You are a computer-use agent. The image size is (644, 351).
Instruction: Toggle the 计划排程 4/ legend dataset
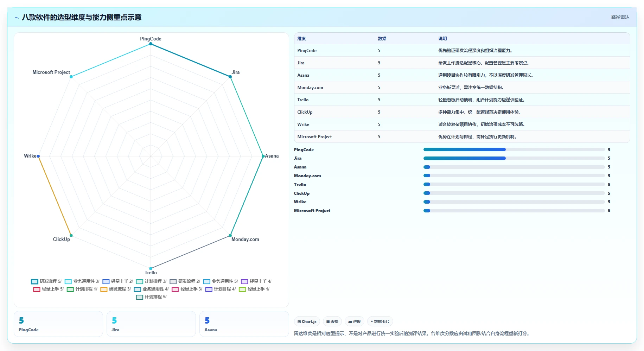pos(221,289)
